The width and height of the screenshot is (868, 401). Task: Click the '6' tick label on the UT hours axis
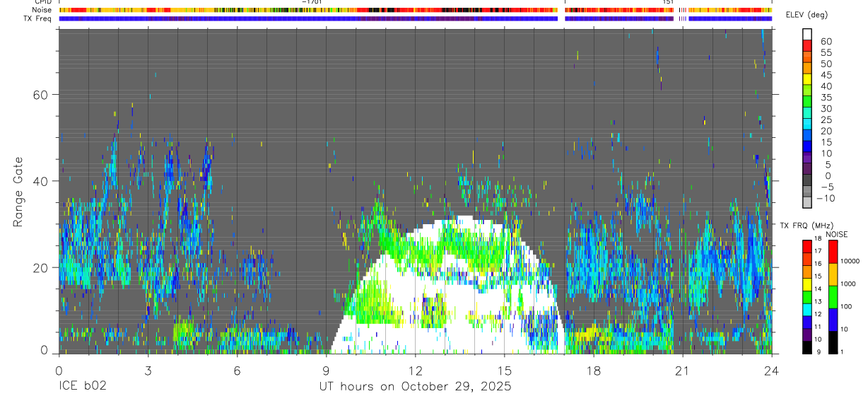(x=237, y=370)
